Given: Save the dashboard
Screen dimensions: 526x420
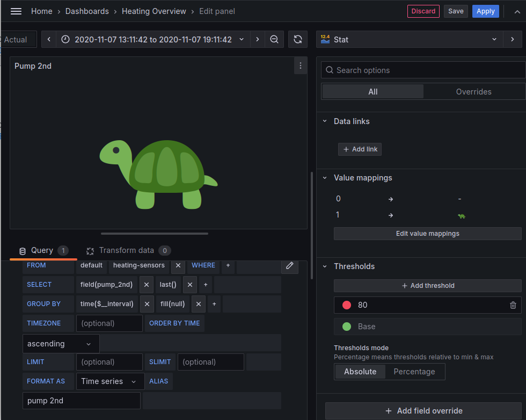Looking at the screenshot, I should click(x=456, y=11).
